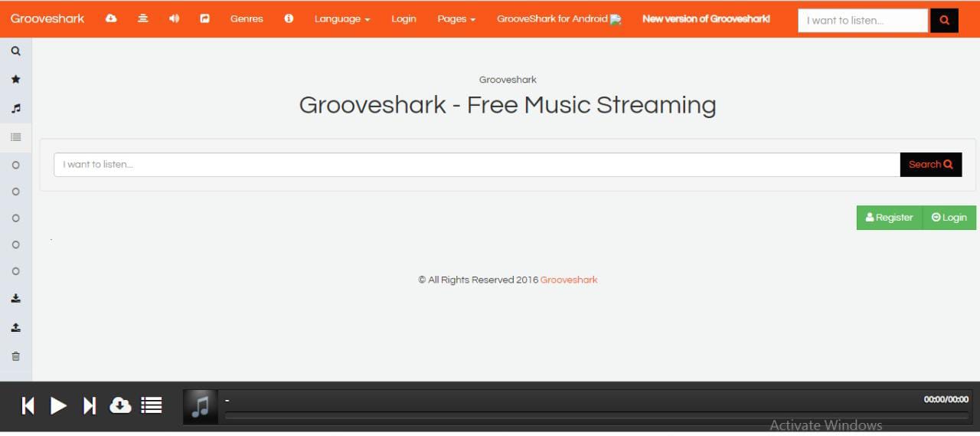Open the info circle icon in navbar
Screen dimensions: 980x436
click(289, 18)
